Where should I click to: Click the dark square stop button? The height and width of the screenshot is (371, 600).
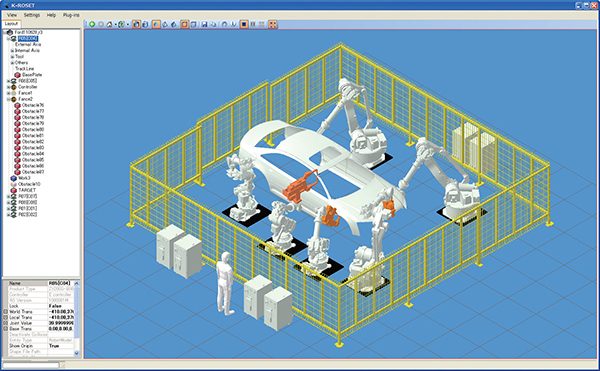coord(244,24)
